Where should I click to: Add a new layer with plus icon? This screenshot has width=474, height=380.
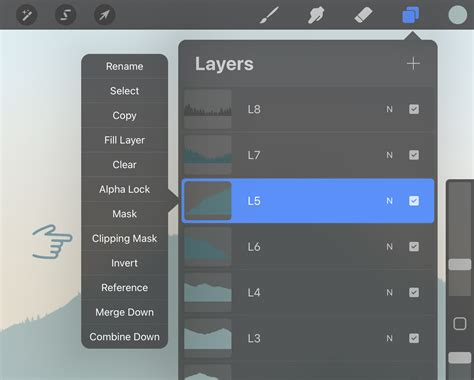pos(413,64)
